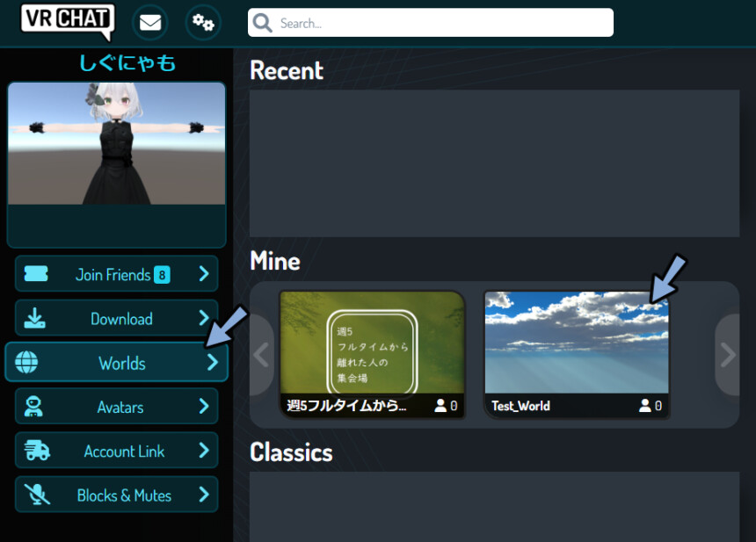Expand Avatars chevron arrow
Image resolution: width=756 pixels, height=542 pixels.
(x=204, y=406)
